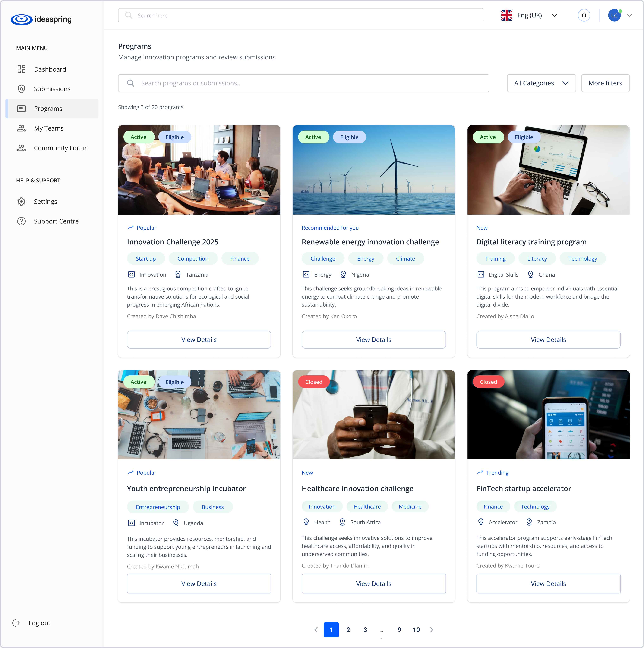This screenshot has height=648, width=644.
Task: Select the Dashboard icon in sidebar
Action: pos(22,69)
